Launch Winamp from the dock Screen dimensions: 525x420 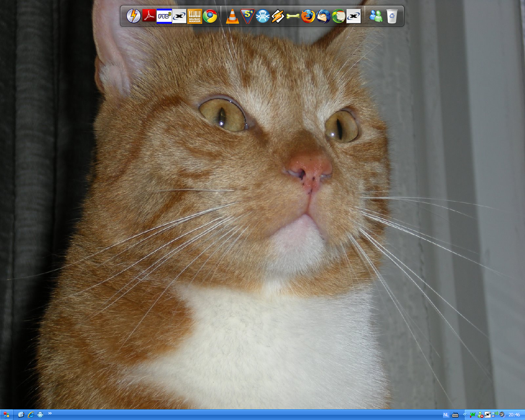[278, 16]
